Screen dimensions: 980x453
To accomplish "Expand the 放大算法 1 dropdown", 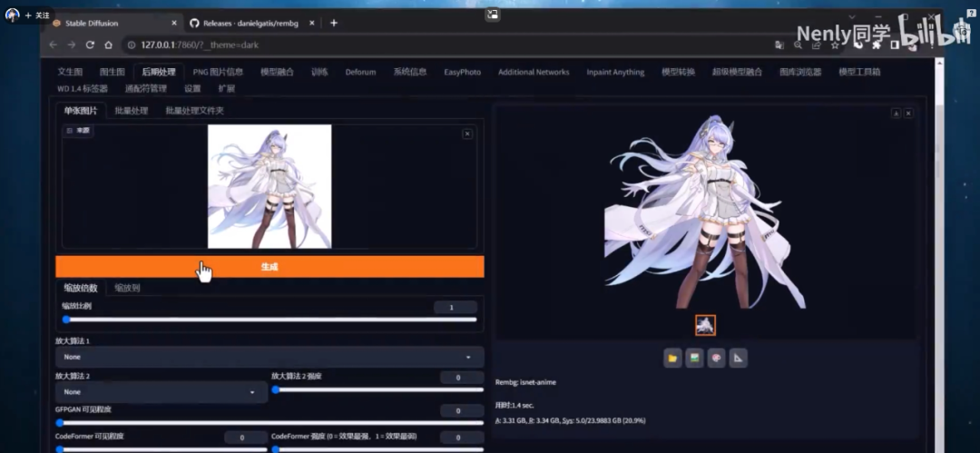I will (x=269, y=357).
